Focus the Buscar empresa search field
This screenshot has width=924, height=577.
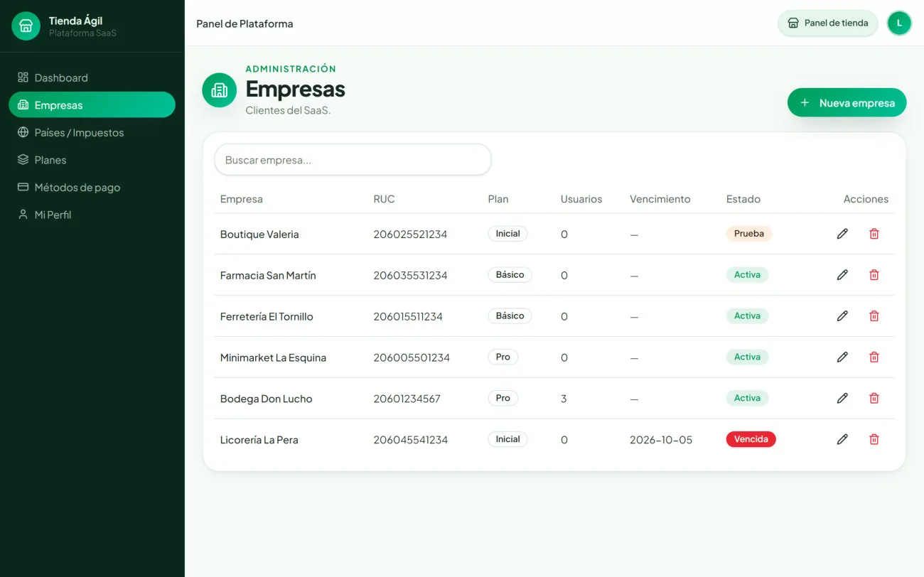click(x=353, y=160)
